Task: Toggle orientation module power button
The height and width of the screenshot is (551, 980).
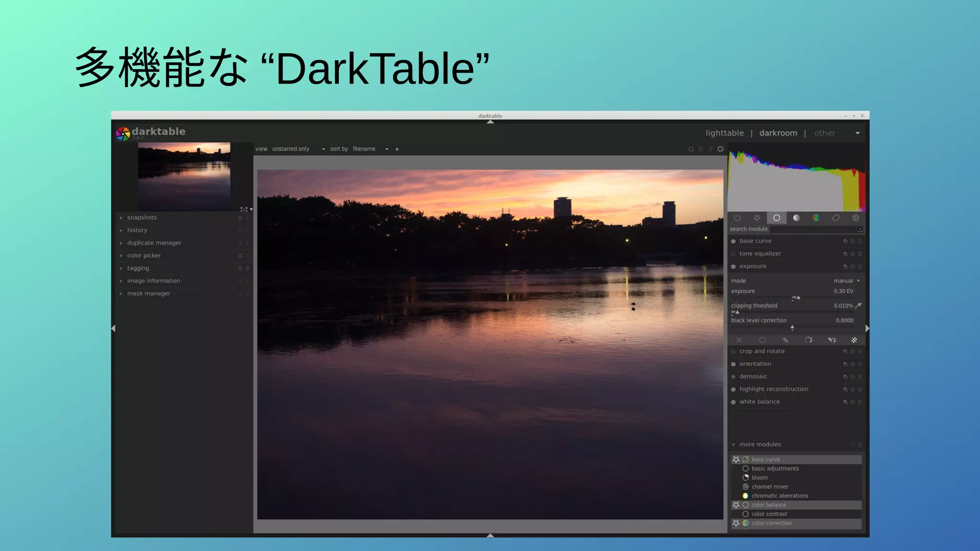Action: tap(733, 364)
